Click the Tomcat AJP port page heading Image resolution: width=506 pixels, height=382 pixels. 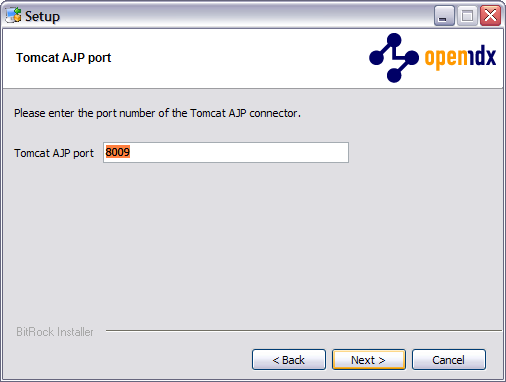point(64,58)
